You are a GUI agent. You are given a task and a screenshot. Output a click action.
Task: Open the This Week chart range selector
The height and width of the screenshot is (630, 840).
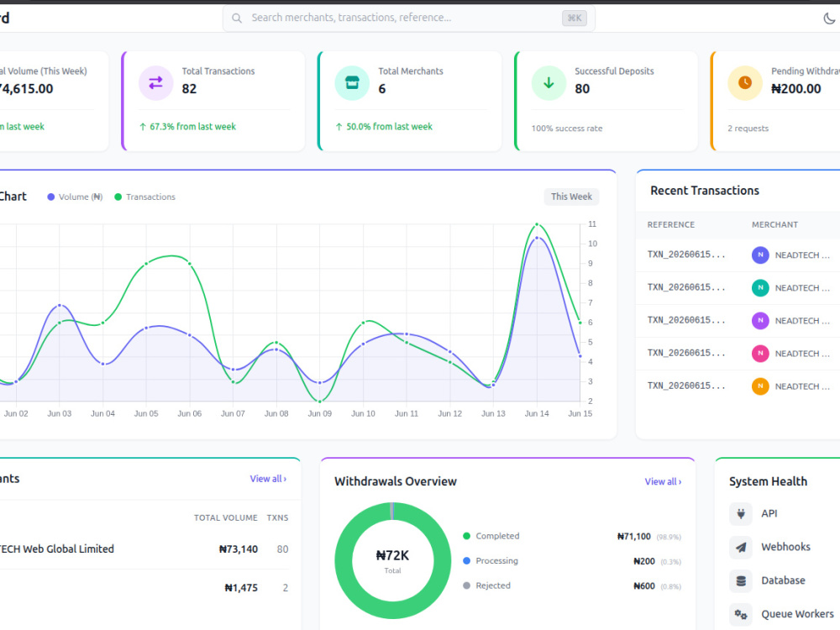click(x=571, y=197)
